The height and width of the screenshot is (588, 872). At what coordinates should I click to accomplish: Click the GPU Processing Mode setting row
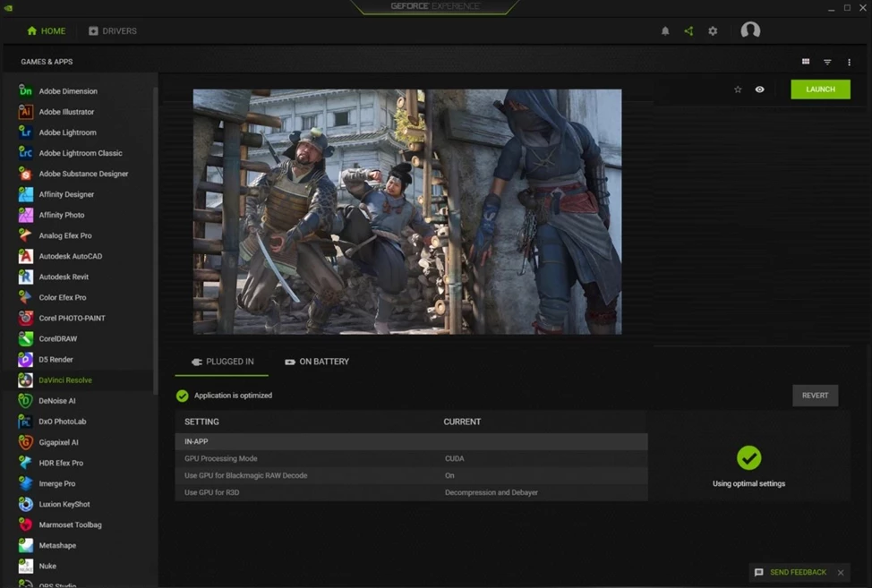[x=411, y=458]
